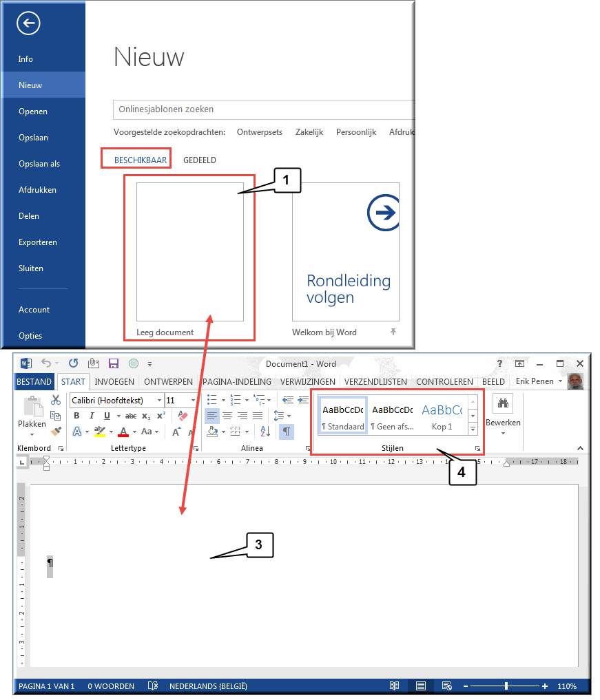The height and width of the screenshot is (700, 600).
Task: Increase indent of the paragraph
Action: click(x=303, y=400)
